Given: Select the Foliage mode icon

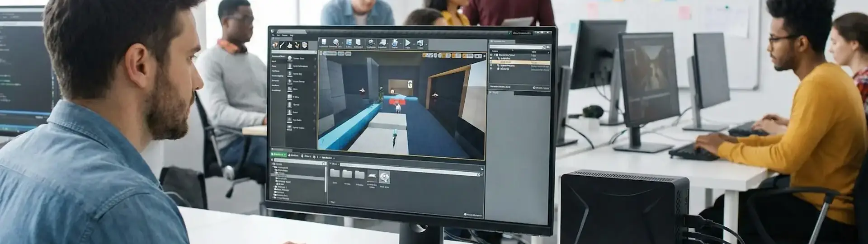Looking at the screenshot, I should tap(297, 45).
